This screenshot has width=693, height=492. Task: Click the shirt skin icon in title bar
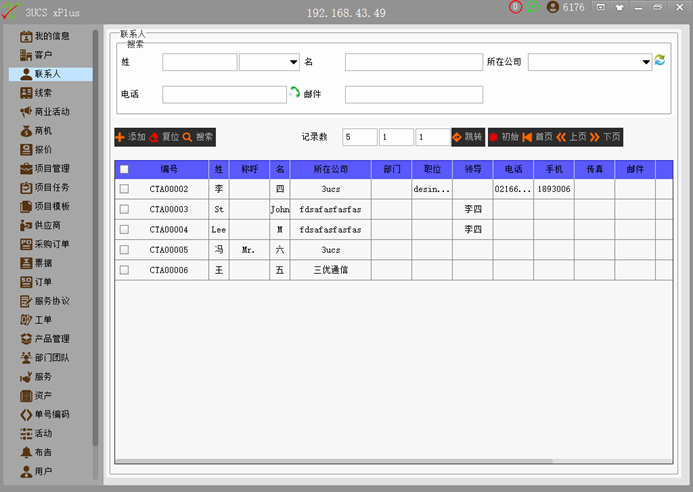pyautogui.click(x=619, y=7)
